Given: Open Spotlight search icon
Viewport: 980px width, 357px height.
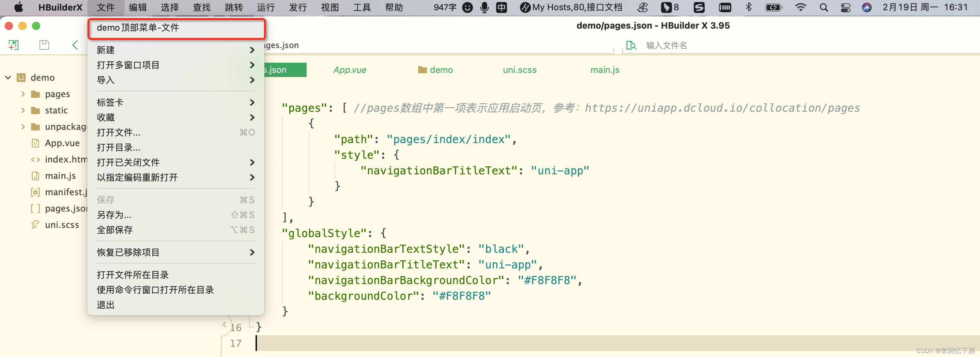Looking at the screenshot, I should click(824, 7).
